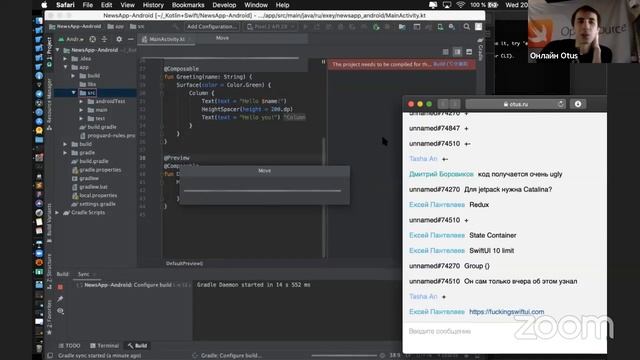Click the otus.ru address bar
The height and width of the screenshot is (360, 640).
[516, 104]
